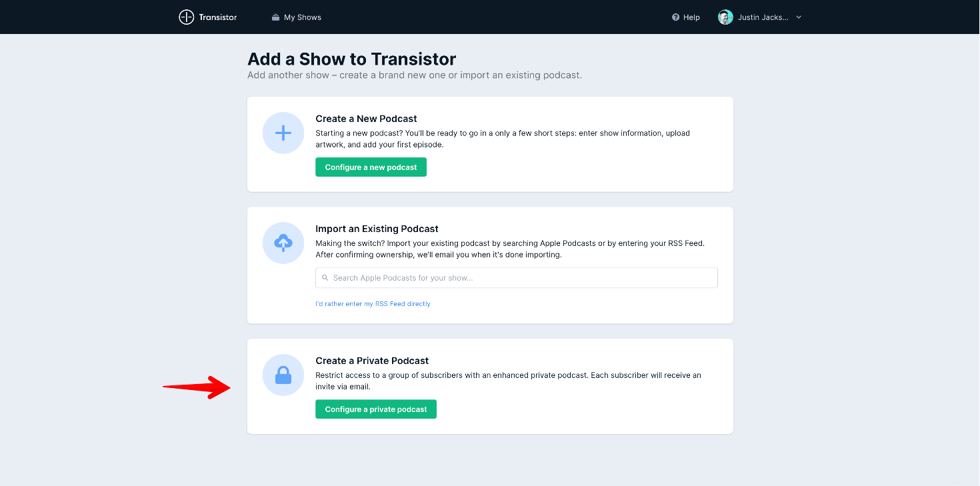Click the Transistor logo icon
Image resolution: width=980 pixels, height=486 pixels.
pyautogui.click(x=186, y=17)
